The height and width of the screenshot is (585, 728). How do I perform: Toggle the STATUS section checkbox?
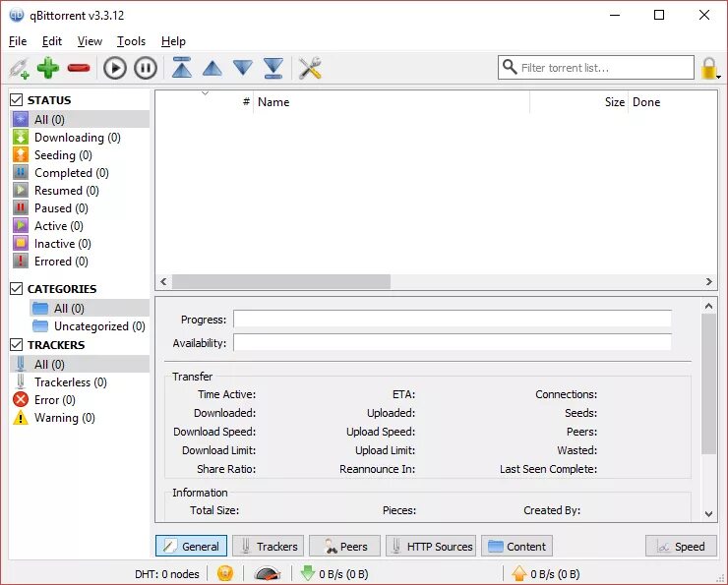coord(17,99)
